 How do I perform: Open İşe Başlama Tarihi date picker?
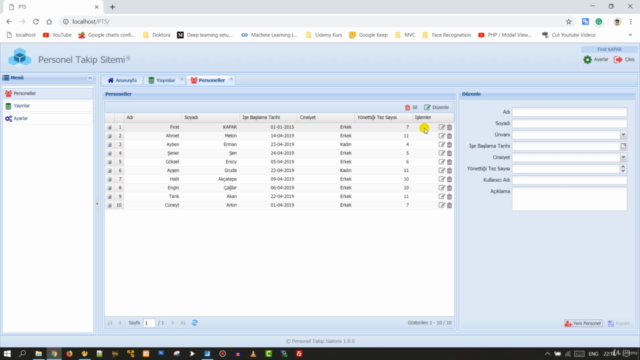tap(623, 146)
